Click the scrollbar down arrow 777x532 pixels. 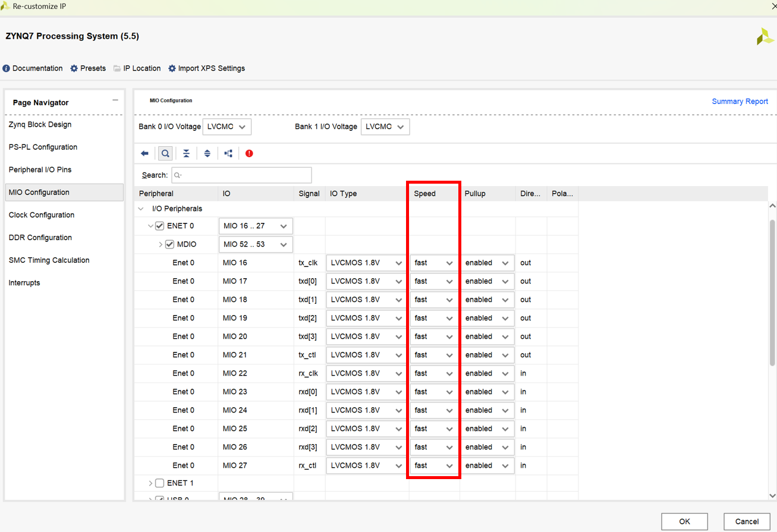pyautogui.click(x=772, y=496)
